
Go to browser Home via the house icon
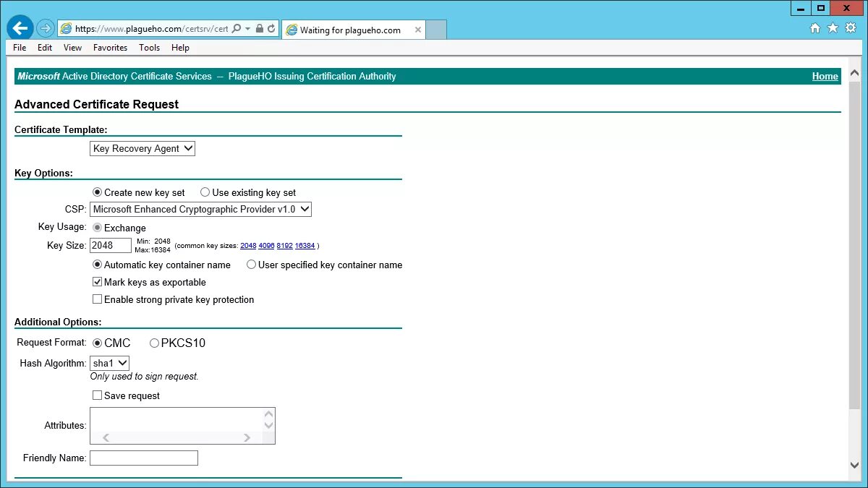click(x=815, y=28)
